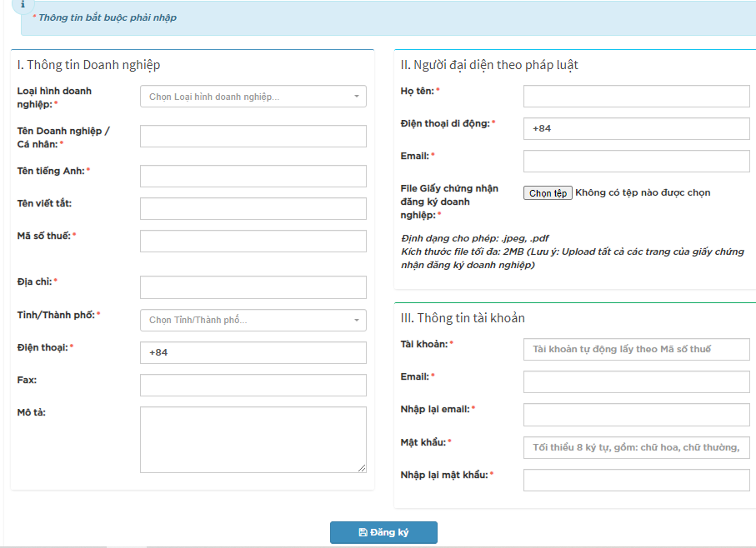The image size is (756, 548).
Task: Click the Mã số thuế input field
Action: (x=253, y=241)
